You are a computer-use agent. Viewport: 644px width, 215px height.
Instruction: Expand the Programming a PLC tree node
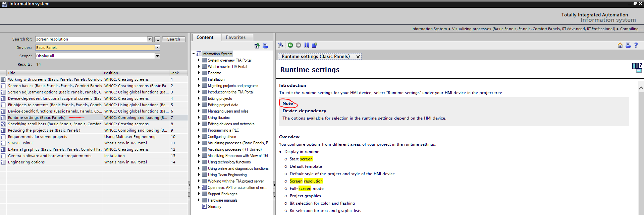coord(199,130)
